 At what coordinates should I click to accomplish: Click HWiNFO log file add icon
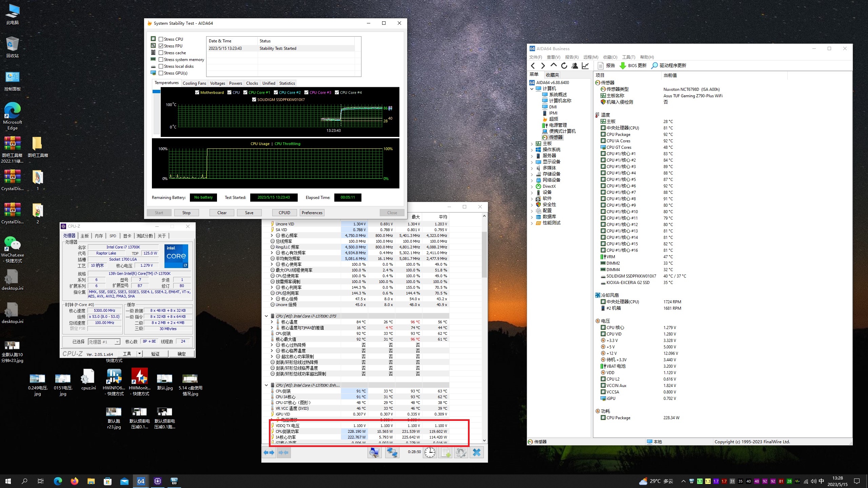click(446, 452)
